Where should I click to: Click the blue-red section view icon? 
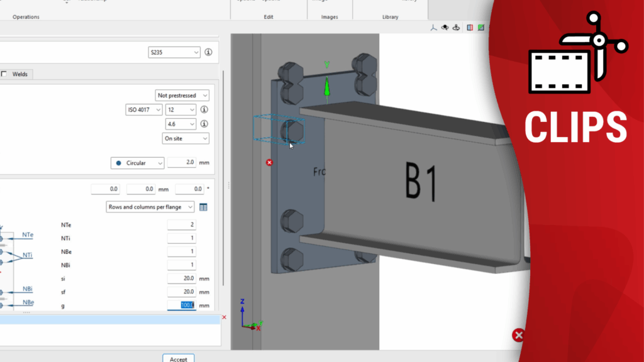(469, 28)
